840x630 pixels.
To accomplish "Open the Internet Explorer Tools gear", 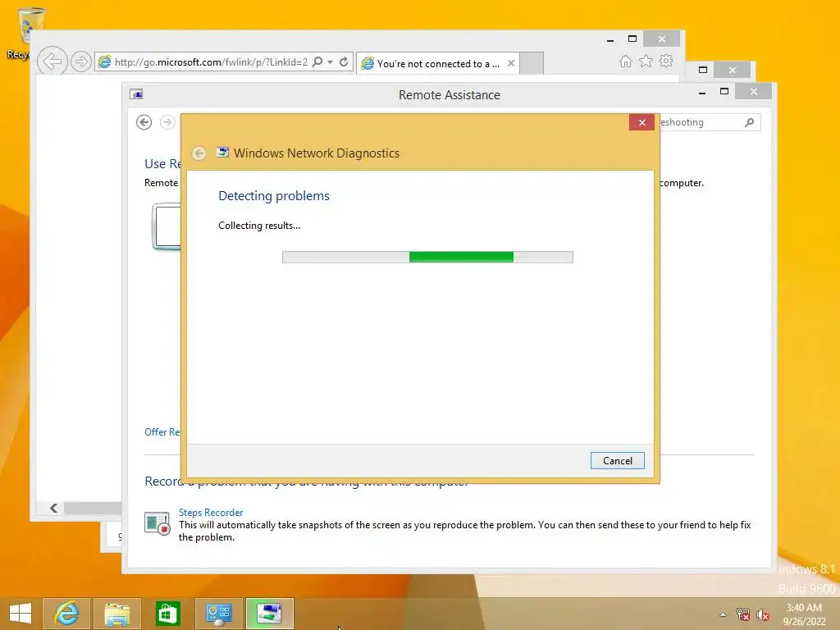I will (x=666, y=61).
